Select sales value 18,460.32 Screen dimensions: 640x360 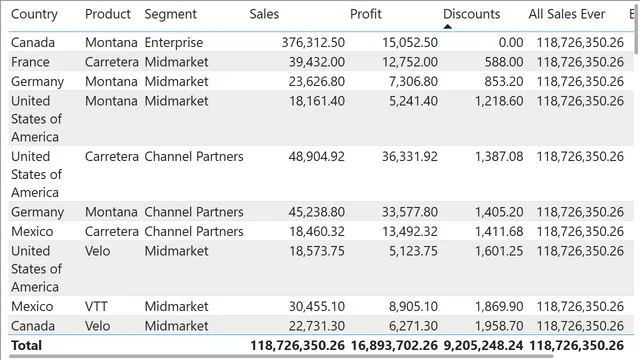click(317, 231)
